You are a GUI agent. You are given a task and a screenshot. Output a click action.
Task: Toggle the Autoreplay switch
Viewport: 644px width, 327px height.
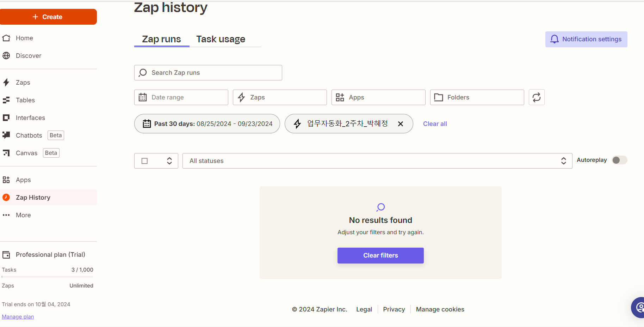coord(619,160)
